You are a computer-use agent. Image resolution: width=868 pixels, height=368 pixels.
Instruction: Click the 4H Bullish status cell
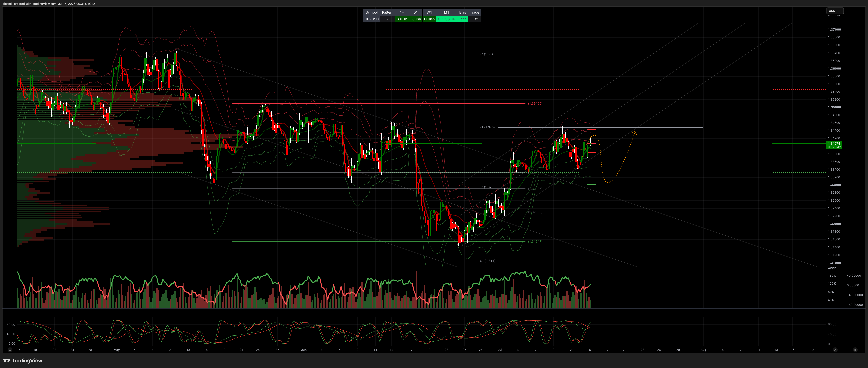(402, 19)
